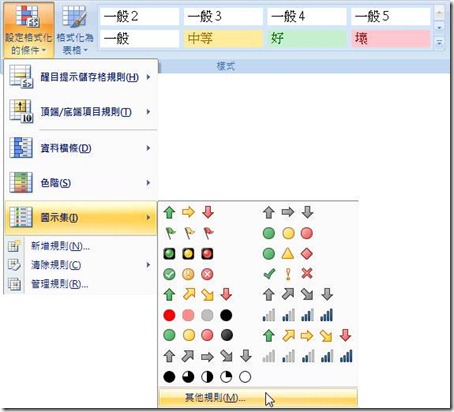Select the 4 colored arrows icon set

(198, 295)
